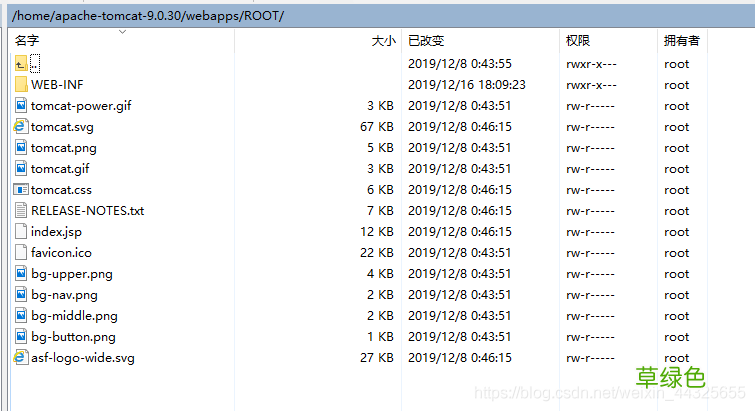Click the rwxr-x--- permission of WEB-INF
Viewport: 755px width, 411px height.
click(x=591, y=85)
